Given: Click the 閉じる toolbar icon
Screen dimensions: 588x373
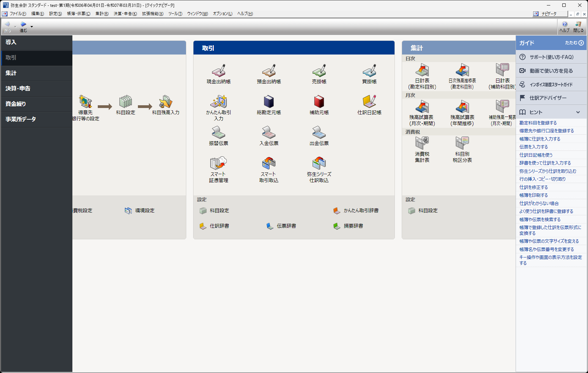Looking at the screenshot, I should point(578,26).
